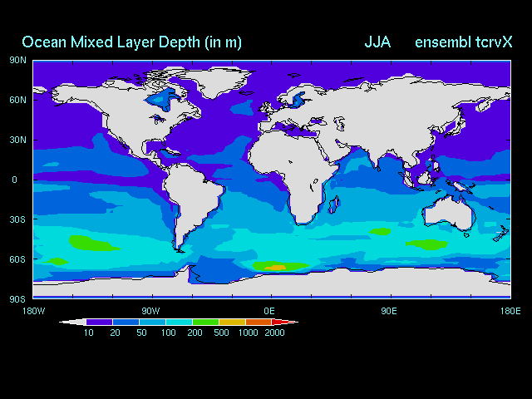This screenshot has width=532, height=399.
Task: Click the orange deep-mixing patch near Antarctica
Action: click(x=277, y=267)
